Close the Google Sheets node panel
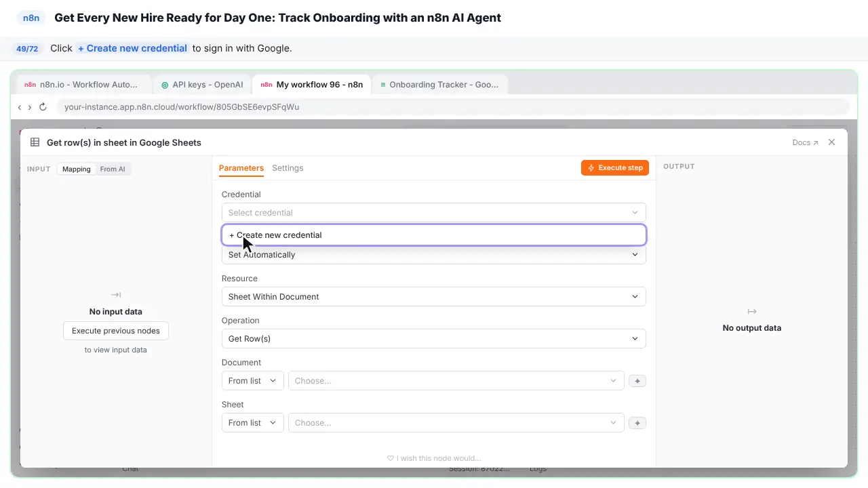 tap(832, 142)
